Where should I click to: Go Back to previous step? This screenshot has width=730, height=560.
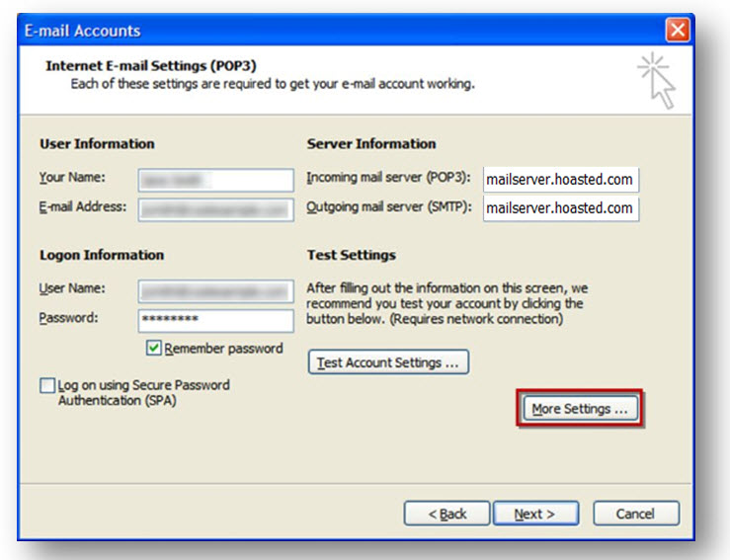pos(446,514)
